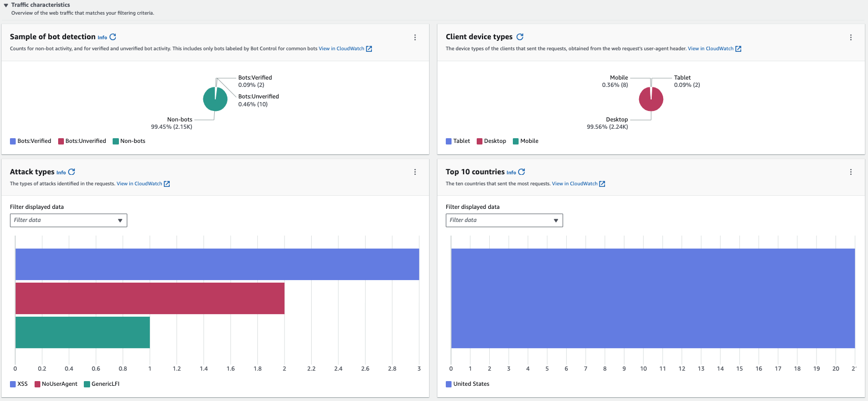Toggle Mobile legend in device types
Viewport: 868px width, 401px height.
click(525, 141)
